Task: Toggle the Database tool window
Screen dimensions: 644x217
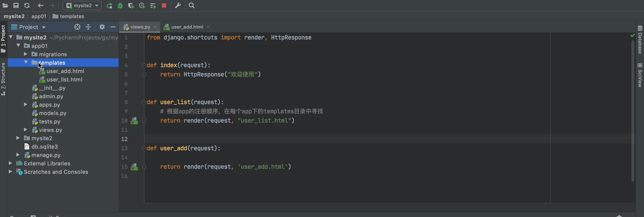Action: tap(640, 40)
